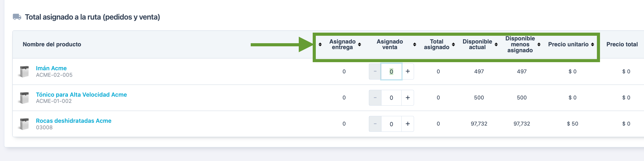The width and height of the screenshot is (644, 161).
Task: Open the Imán Acme product link
Action: (x=51, y=68)
